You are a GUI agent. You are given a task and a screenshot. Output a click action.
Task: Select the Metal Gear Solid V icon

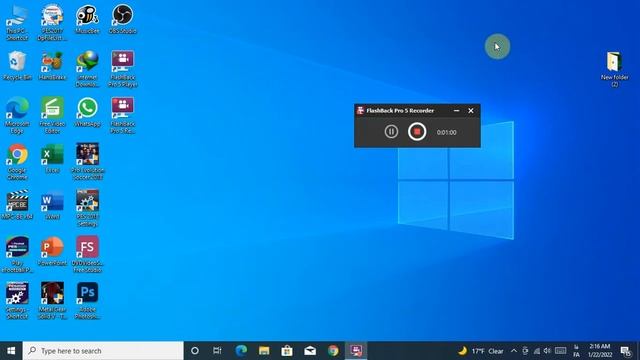coord(52,301)
